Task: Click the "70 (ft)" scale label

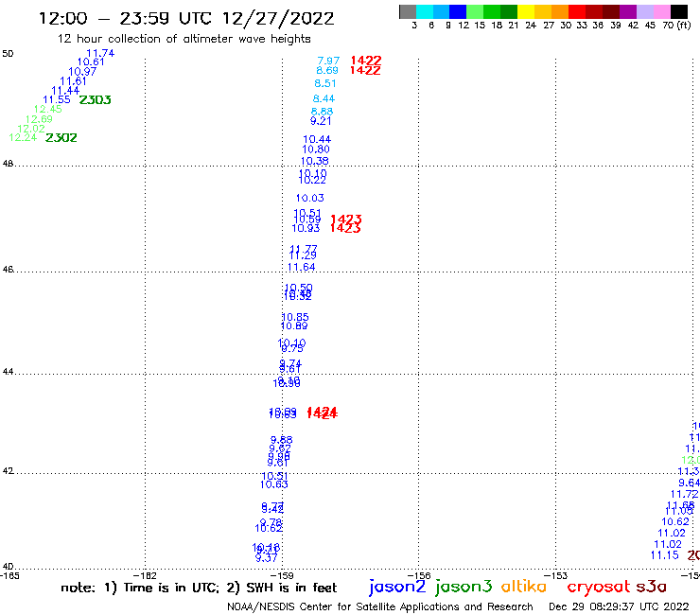Action: tap(676, 25)
